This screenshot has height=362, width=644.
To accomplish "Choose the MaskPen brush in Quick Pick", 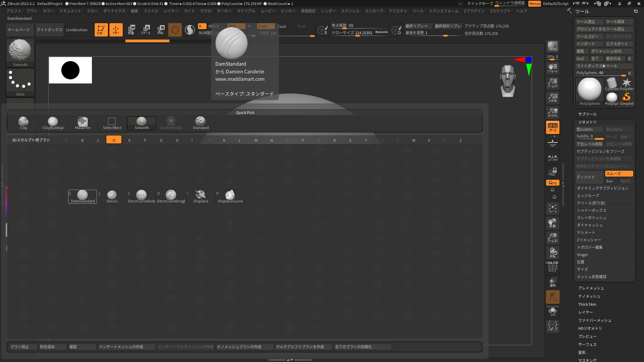I will (83, 123).
